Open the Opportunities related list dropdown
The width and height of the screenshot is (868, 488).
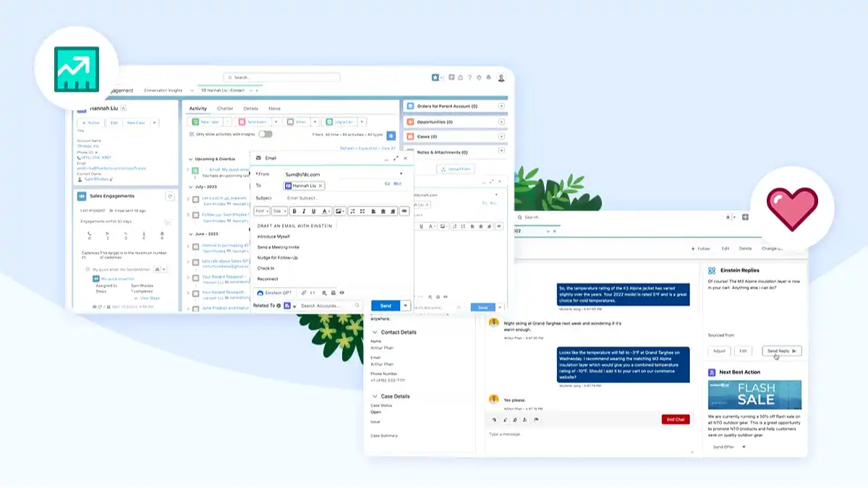[x=502, y=121]
